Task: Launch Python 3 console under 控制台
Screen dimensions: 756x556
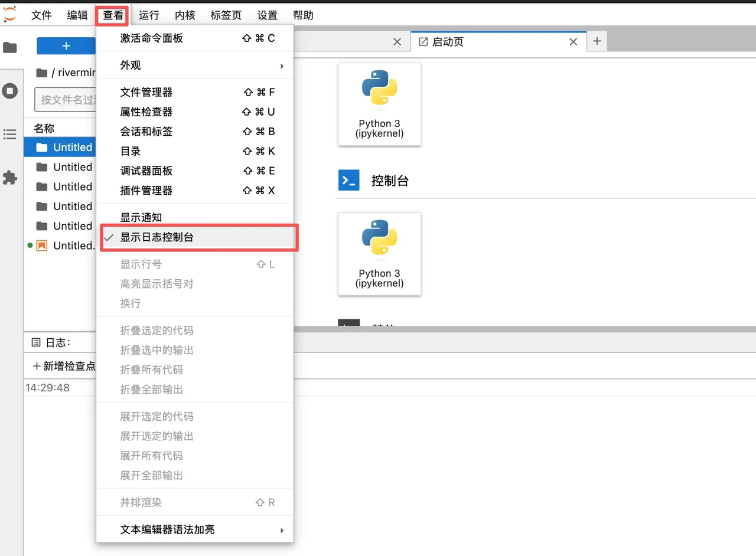Action: [x=379, y=254]
